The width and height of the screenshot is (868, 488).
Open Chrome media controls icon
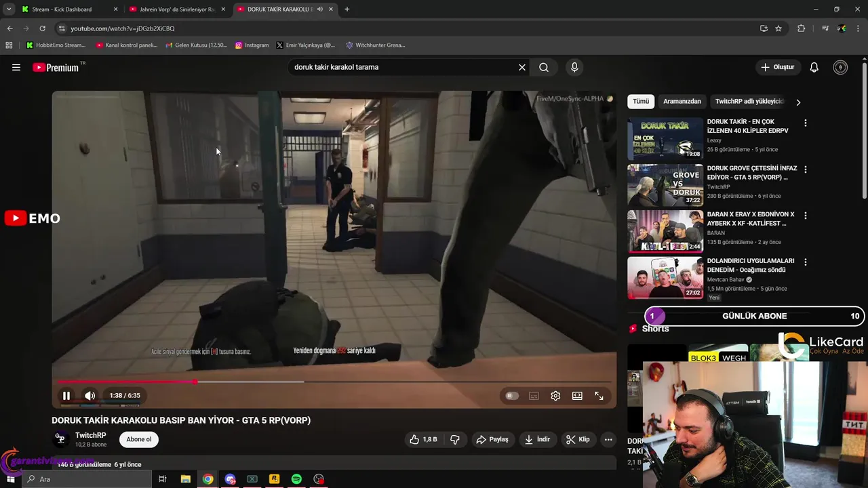click(x=825, y=28)
